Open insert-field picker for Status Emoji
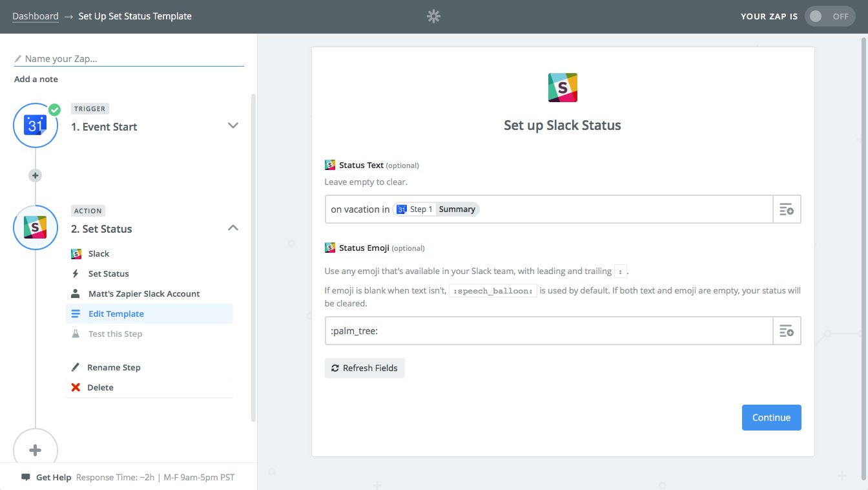This screenshot has height=490, width=868. [787, 331]
